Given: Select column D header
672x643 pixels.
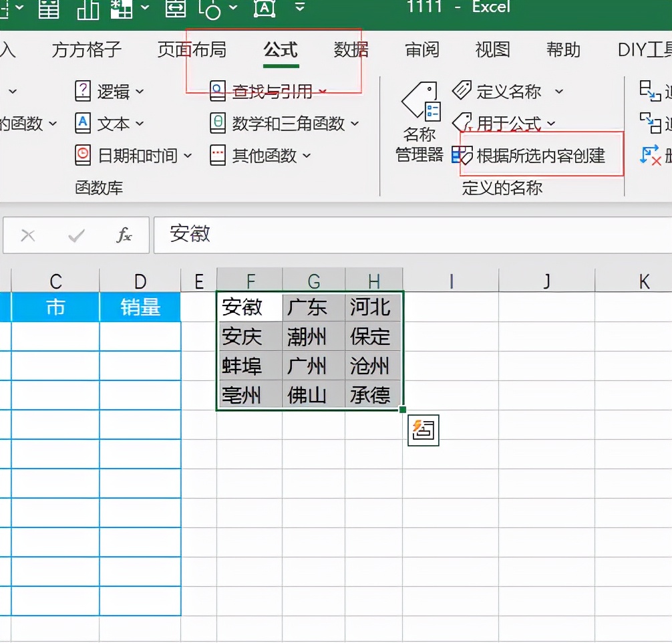Looking at the screenshot, I should (x=140, y=281).
